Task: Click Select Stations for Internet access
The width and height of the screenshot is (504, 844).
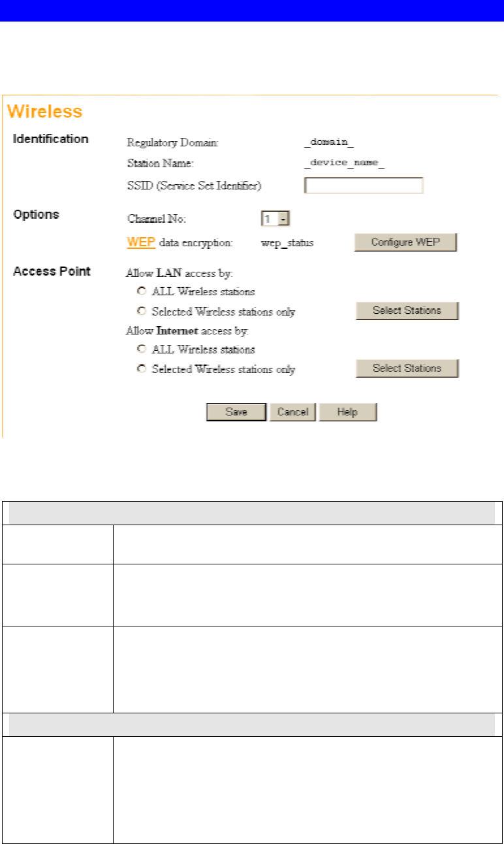Action: pos(407,368)
